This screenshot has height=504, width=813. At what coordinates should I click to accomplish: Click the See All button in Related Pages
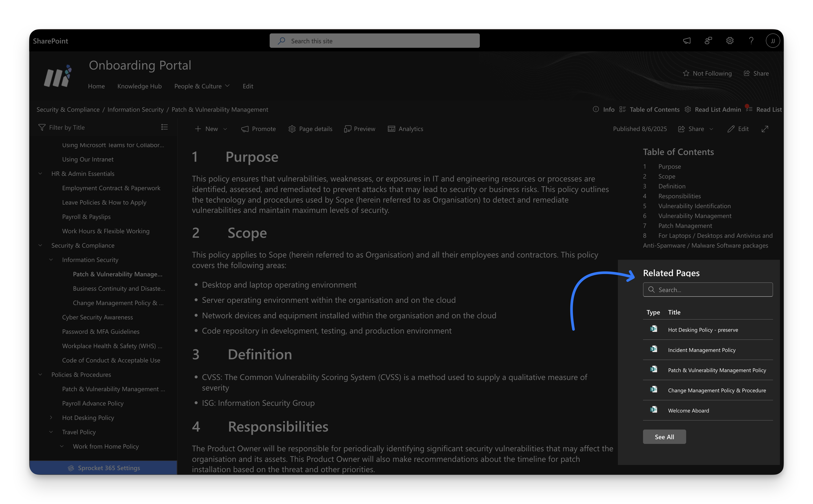(x=664, y=437)
